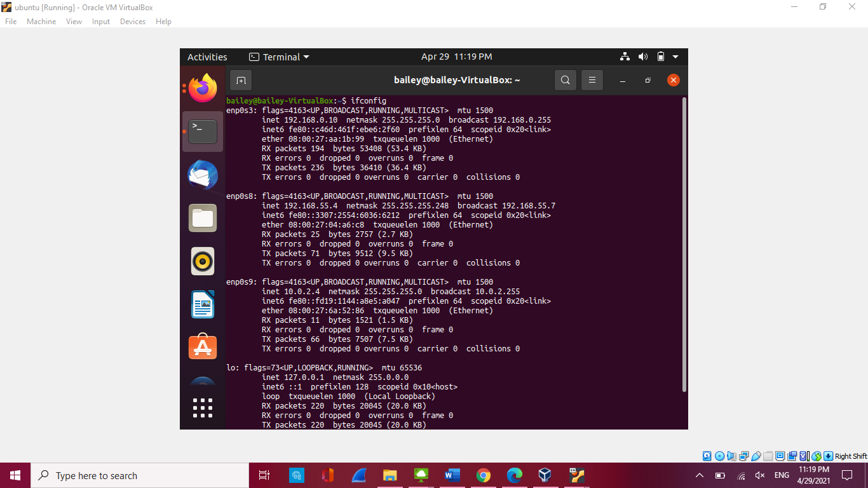Click the Windows taskbar search box
The width and height of the screenshot is (868, 488).
pos(140,475)
